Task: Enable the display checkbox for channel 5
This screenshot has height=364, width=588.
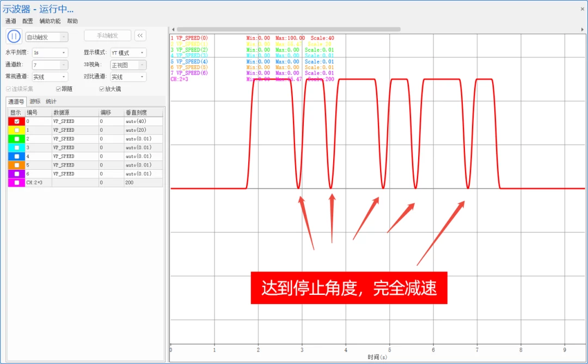Action: tap(17, 165)
